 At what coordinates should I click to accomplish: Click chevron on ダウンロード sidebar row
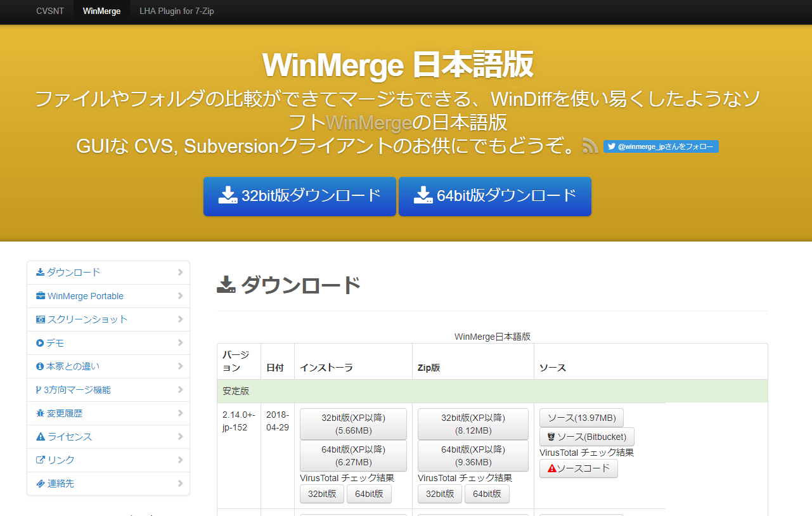(180, 273)
